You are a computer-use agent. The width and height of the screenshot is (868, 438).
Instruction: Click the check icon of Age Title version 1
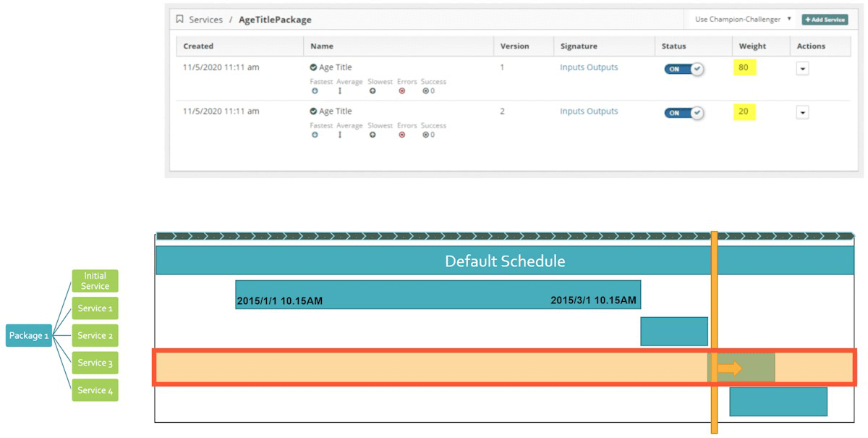click(x=313, y=67)
